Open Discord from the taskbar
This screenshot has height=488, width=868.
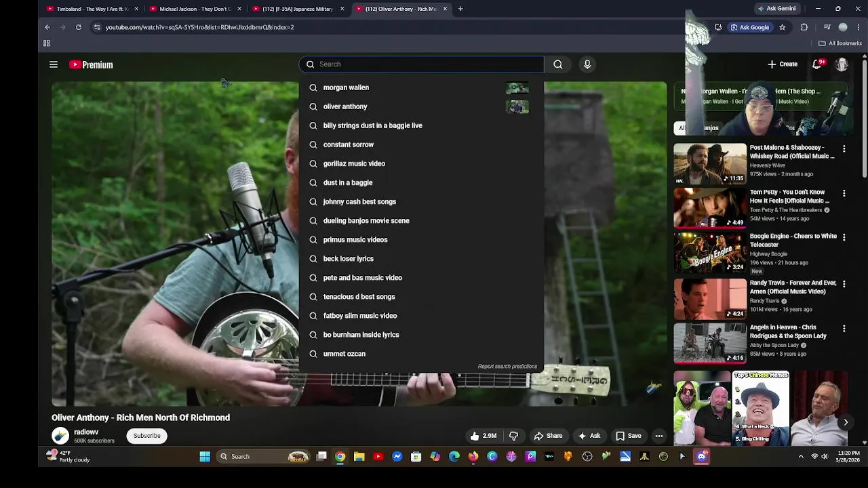tap(701, 457)
